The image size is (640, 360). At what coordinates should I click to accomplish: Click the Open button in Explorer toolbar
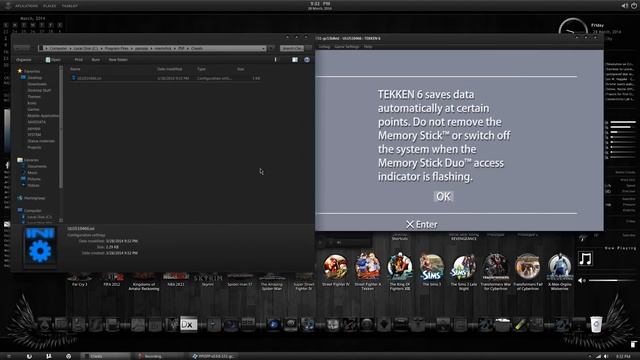(53, 60)
